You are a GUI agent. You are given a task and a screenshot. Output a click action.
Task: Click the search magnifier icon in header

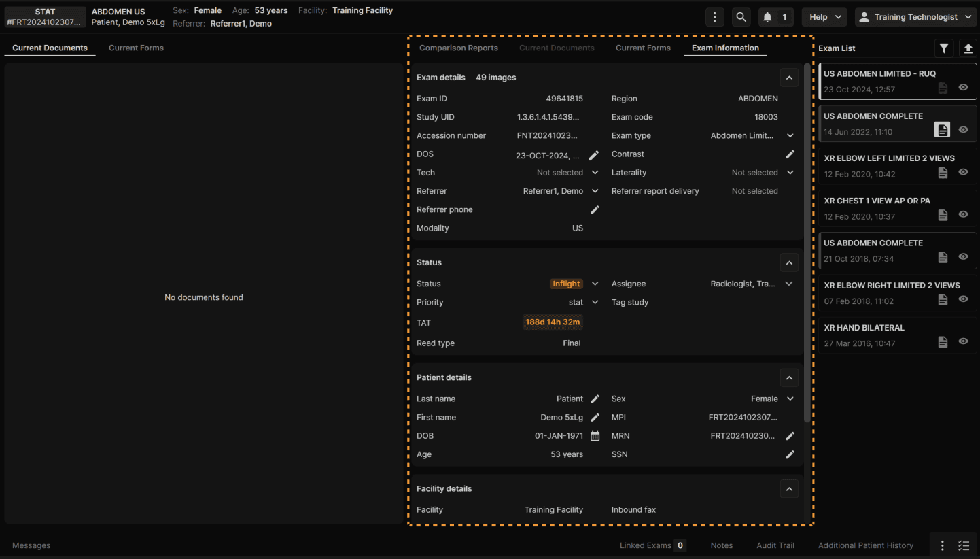coord(741,17)
